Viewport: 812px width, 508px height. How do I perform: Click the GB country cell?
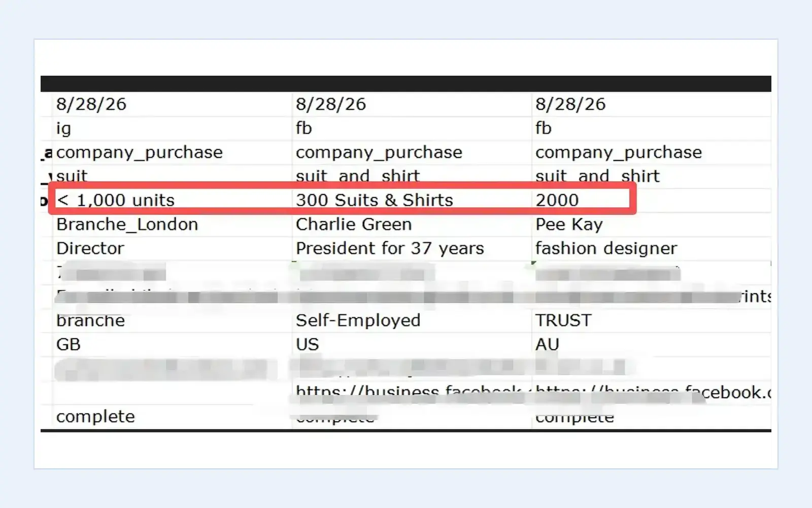[x=172, y=344]
